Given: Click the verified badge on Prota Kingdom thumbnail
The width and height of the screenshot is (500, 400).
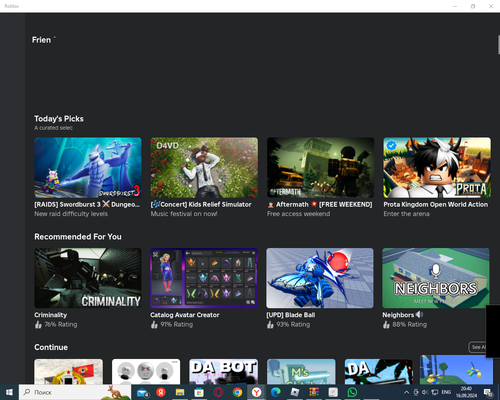Looking at the screenshot, I should 391,145.
